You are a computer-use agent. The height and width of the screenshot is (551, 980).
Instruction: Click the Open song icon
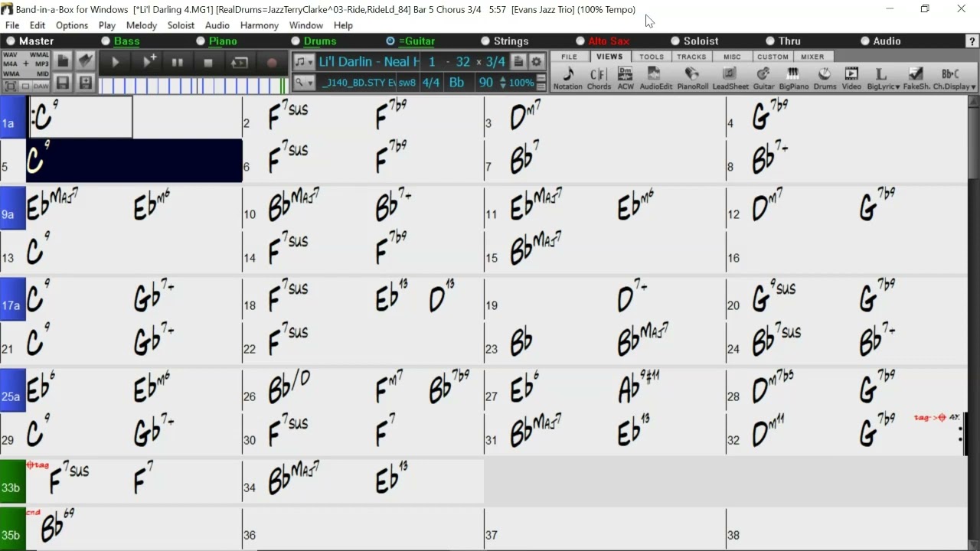[x=85, y=61]
